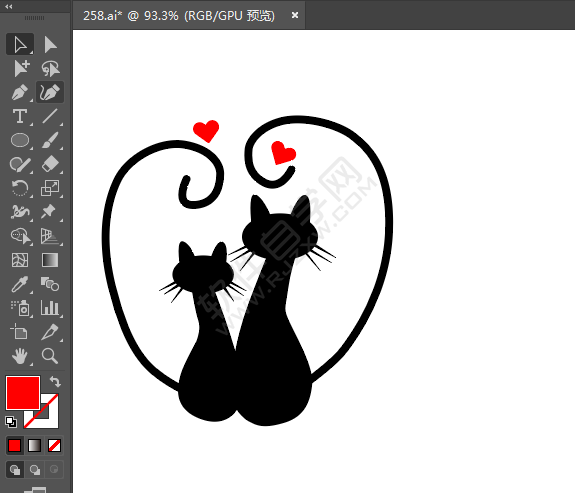Select the Eraser tool
The image size is (575, 493).
(x=50, y=164)
